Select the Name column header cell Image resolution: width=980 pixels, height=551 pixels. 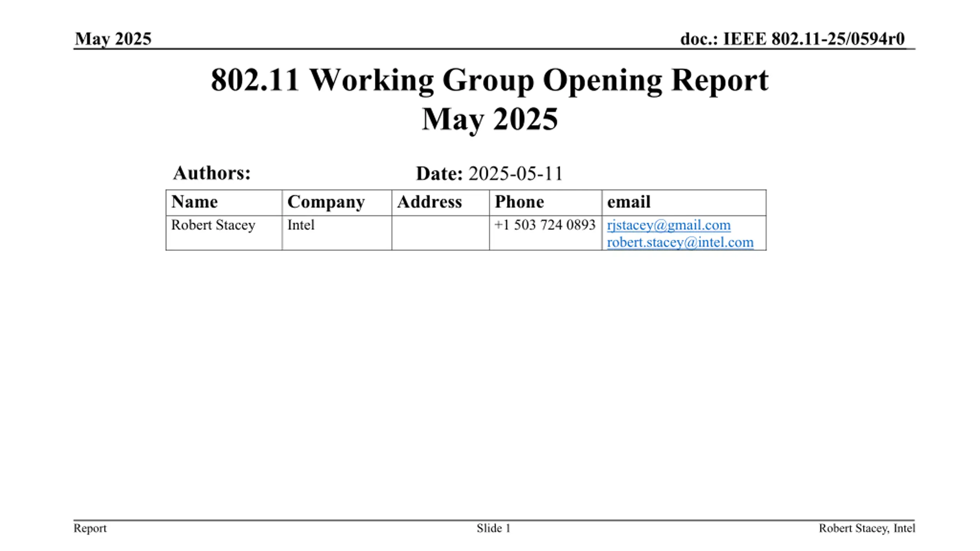[x=224, y=202]
